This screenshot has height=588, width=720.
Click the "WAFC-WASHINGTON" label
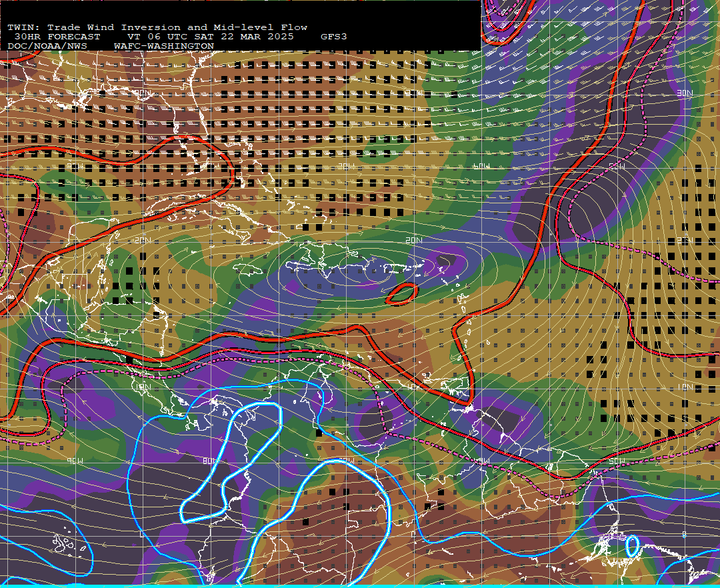click(x=163, y=47)
